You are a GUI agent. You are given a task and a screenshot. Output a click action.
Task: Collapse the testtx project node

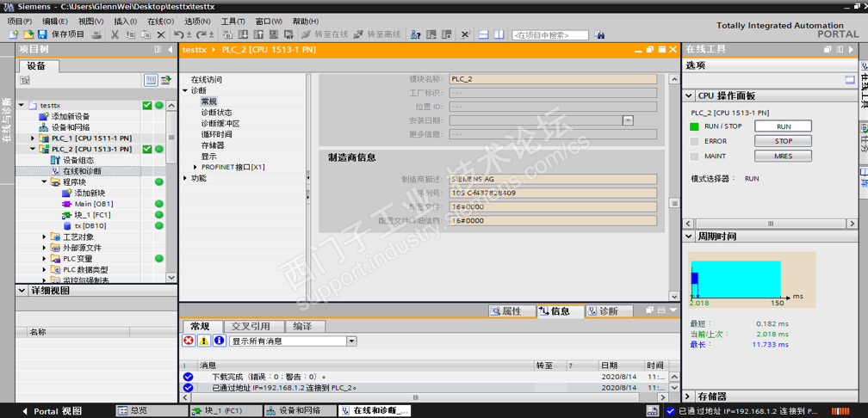(21, 105)
